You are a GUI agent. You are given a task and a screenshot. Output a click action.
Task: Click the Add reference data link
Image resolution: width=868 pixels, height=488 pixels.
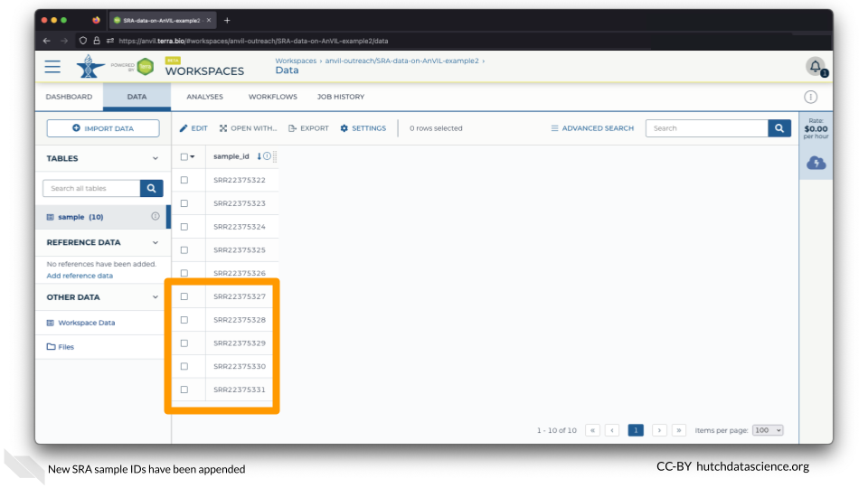(80, 276)
